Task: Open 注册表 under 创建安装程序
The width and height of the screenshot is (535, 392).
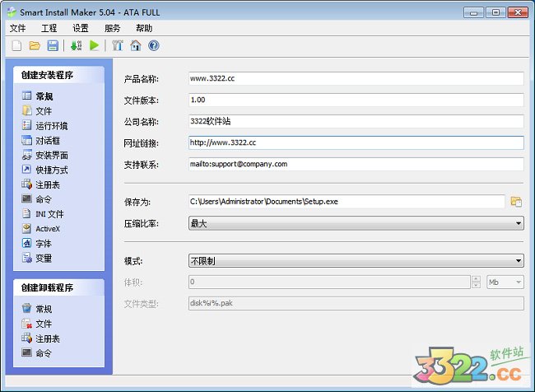Action: click(48, 184)
